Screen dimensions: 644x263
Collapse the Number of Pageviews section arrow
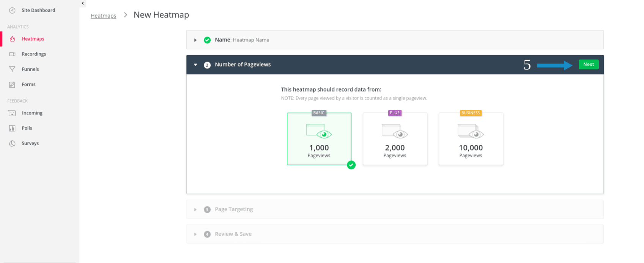click(x=195, y=65)
